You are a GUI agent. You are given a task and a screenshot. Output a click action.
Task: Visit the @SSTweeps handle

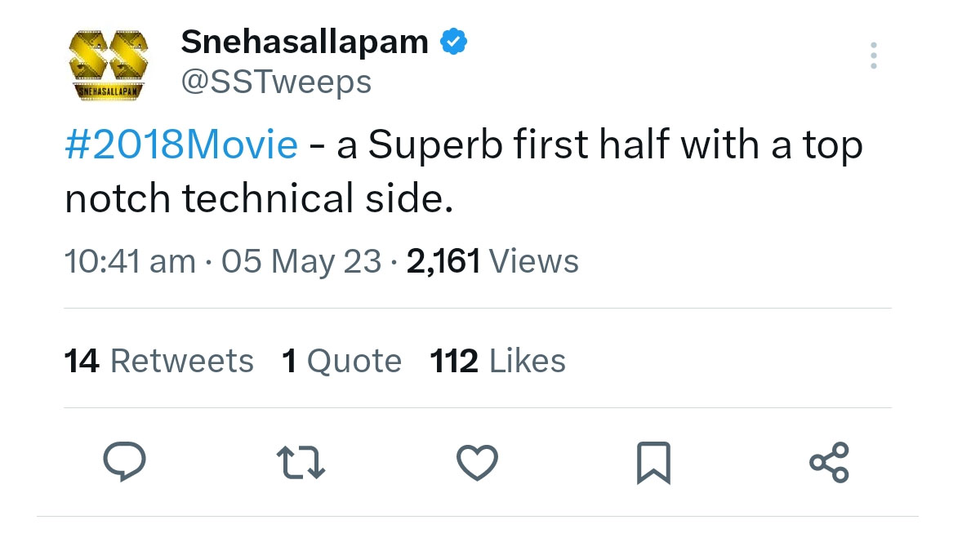point(276,81)
